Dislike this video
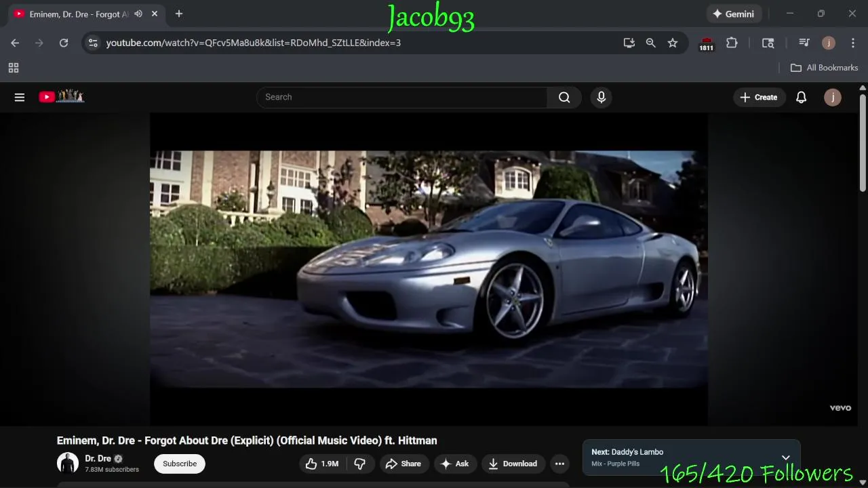The width and height of the screenshot is (868, 488). (x=360, y=464)
